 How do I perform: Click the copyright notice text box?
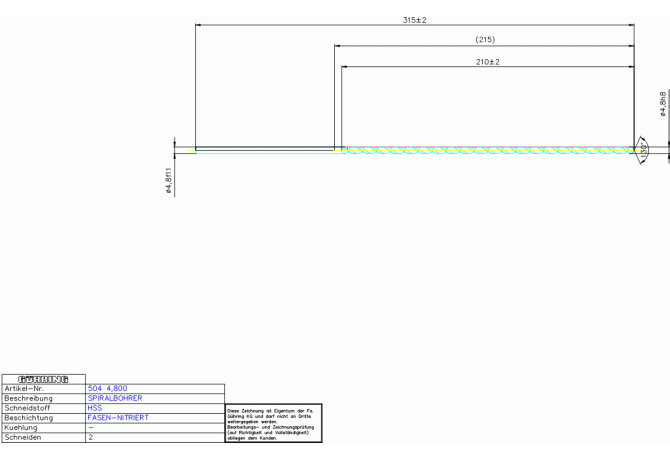click(273, 424)
